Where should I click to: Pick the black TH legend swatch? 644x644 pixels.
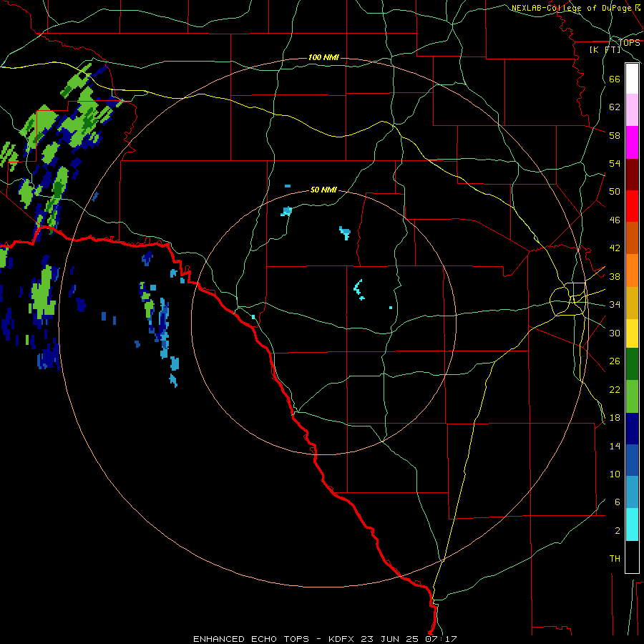coord(632,557)
